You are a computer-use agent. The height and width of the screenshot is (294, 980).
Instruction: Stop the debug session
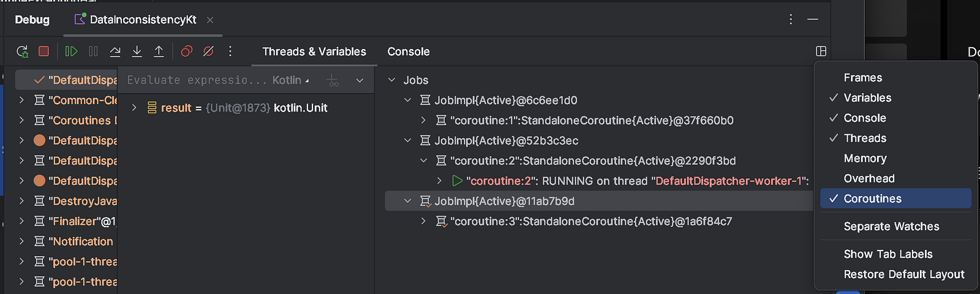point(43,51)
